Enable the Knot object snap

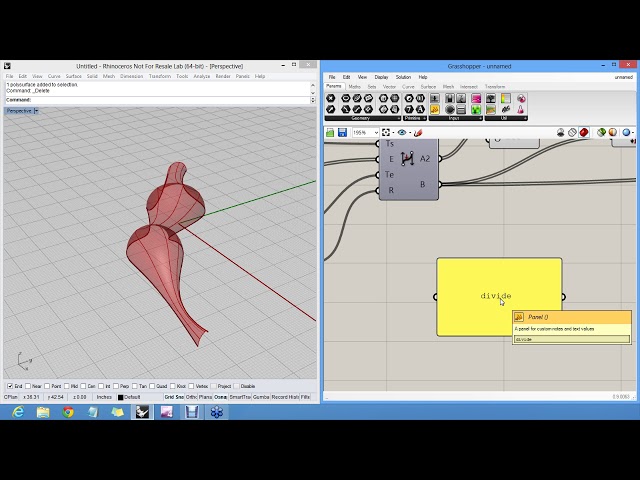172,386
